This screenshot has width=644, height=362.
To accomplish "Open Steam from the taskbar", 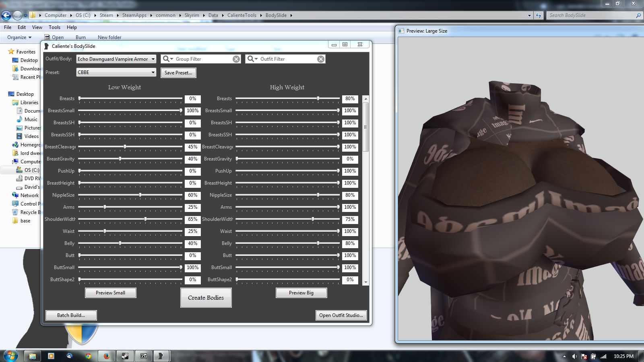I will pyautogui.click(x=125, y=356).
